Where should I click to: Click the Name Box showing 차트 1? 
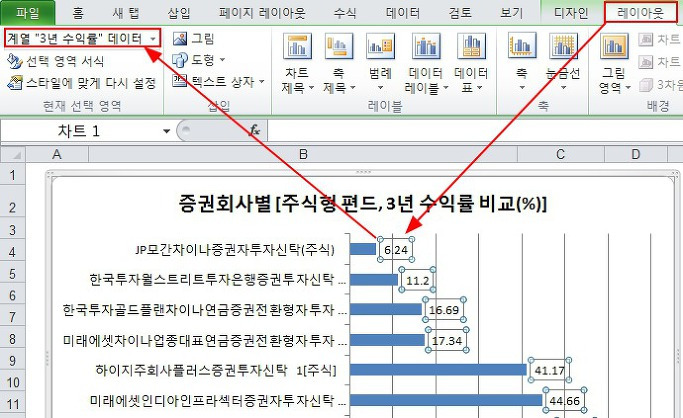click(x=81, y=131)
